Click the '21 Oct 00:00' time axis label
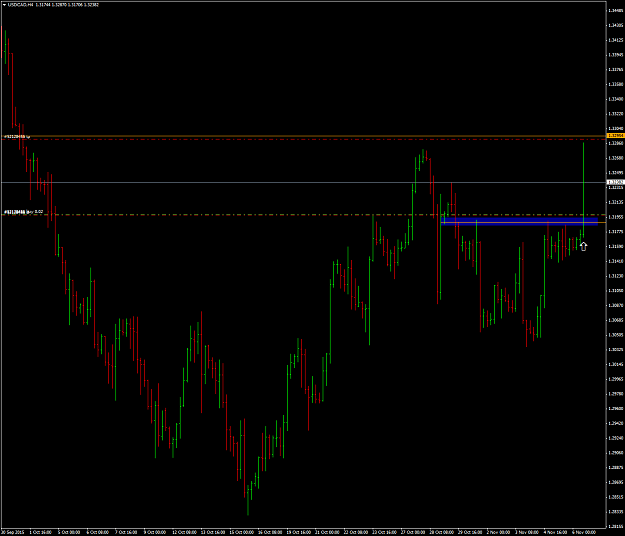Image resolution: width=625 pixels, height=536 pixels. tap(327, 532)
